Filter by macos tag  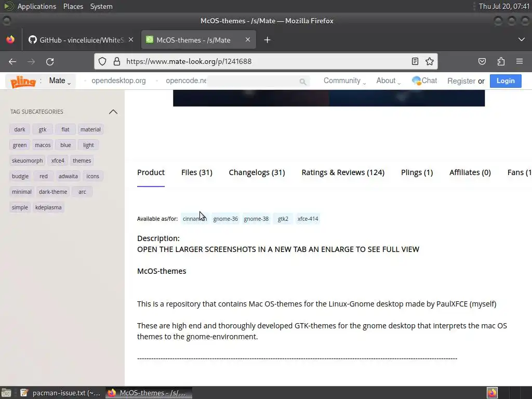tap(43, 145)
